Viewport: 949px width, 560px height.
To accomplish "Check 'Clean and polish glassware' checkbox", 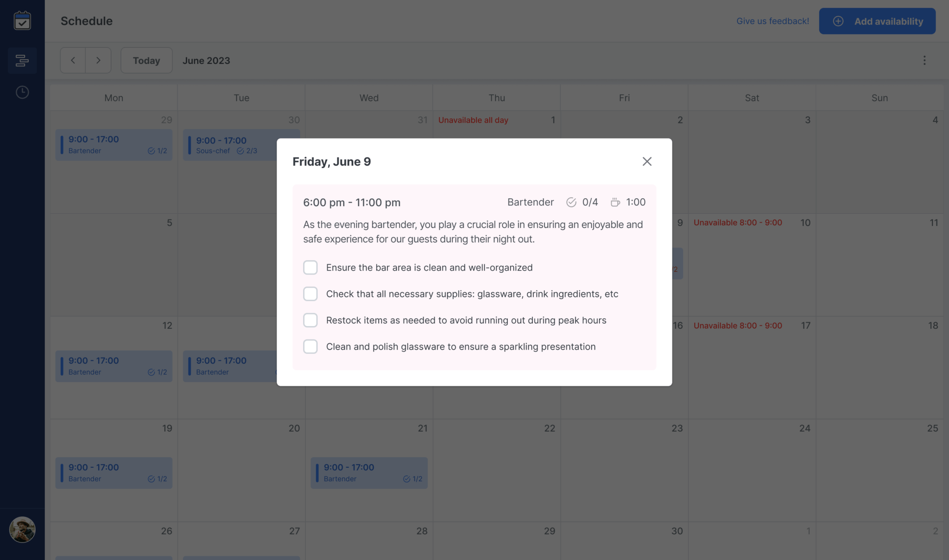I will pos(310,346).
